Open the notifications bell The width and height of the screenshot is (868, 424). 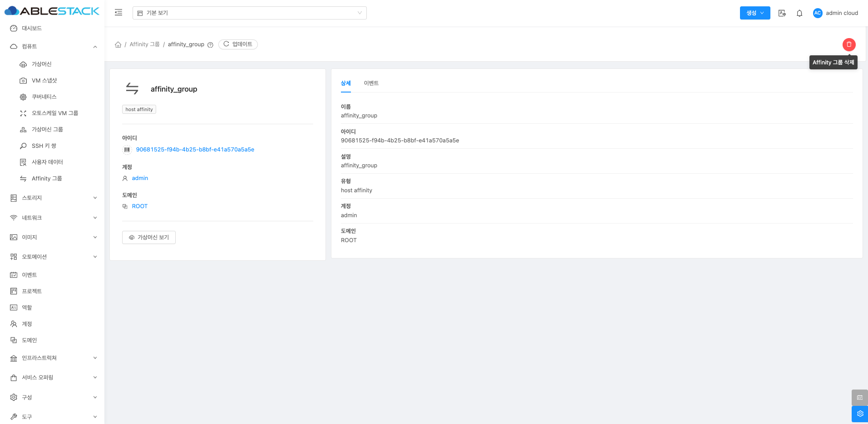click(x=799, y=13)
